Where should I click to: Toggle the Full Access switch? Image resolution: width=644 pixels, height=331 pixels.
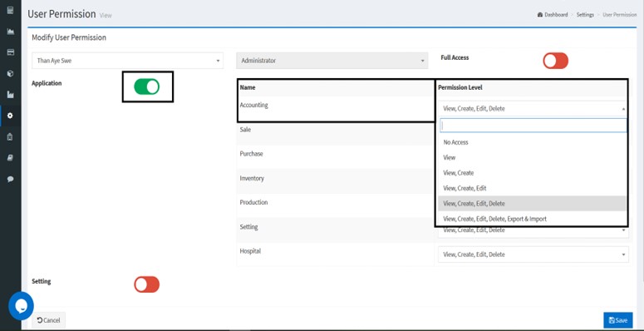click(555, 61)
